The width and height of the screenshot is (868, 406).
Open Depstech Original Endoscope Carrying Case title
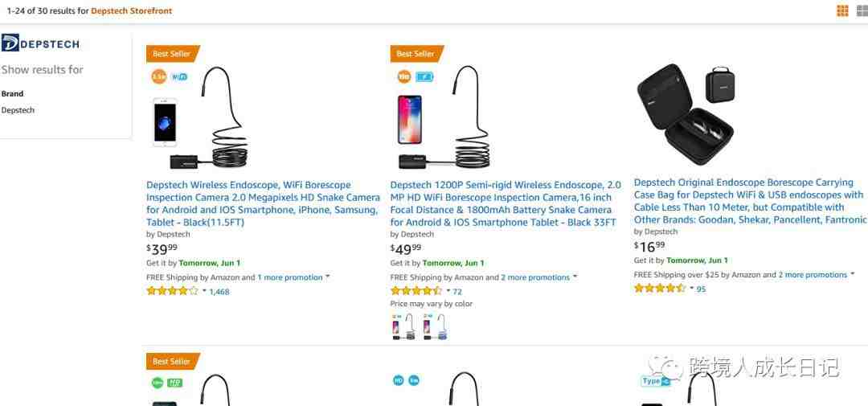(x=749, y=201)
